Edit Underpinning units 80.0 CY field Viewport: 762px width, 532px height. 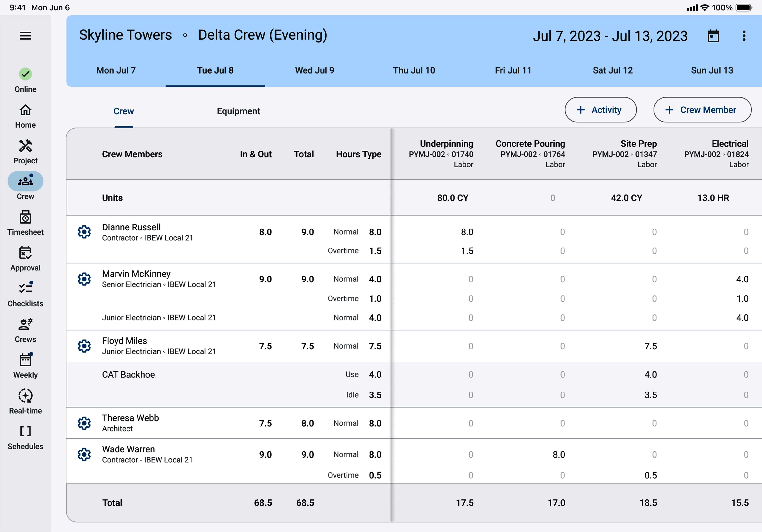[452, 198]
